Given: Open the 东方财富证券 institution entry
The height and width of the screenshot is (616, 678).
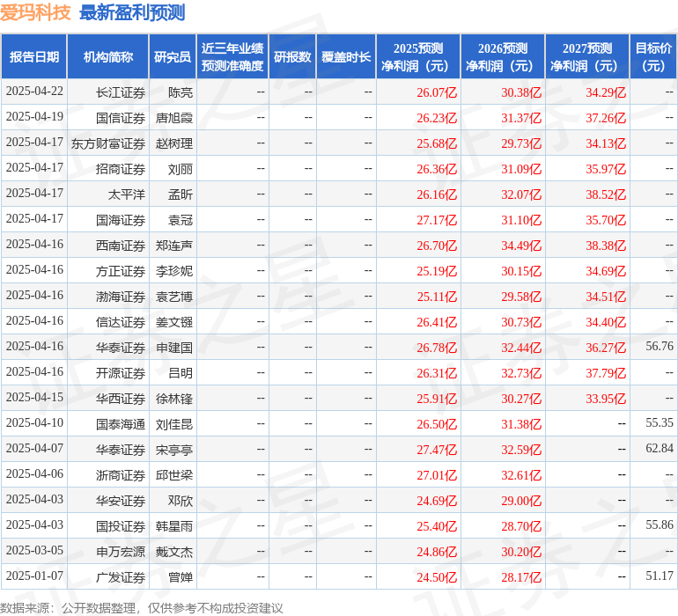Looking at the screenshot, I should 108,143.
